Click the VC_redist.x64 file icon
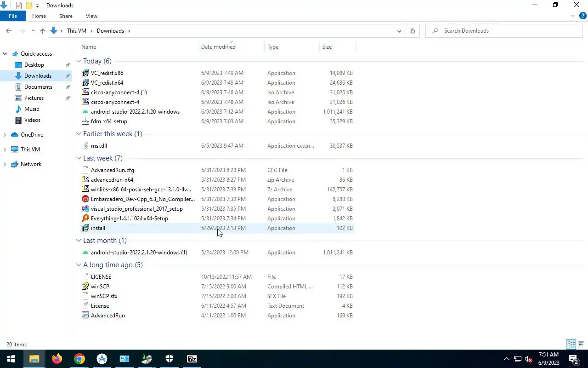The height and width of the screenshot is (368, 588). (x=85, y=83)
